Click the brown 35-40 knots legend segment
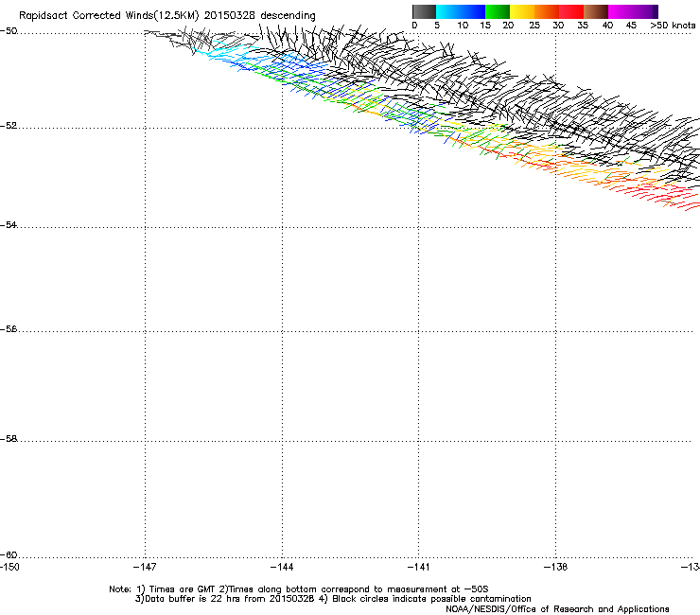 tap(596, 11)
